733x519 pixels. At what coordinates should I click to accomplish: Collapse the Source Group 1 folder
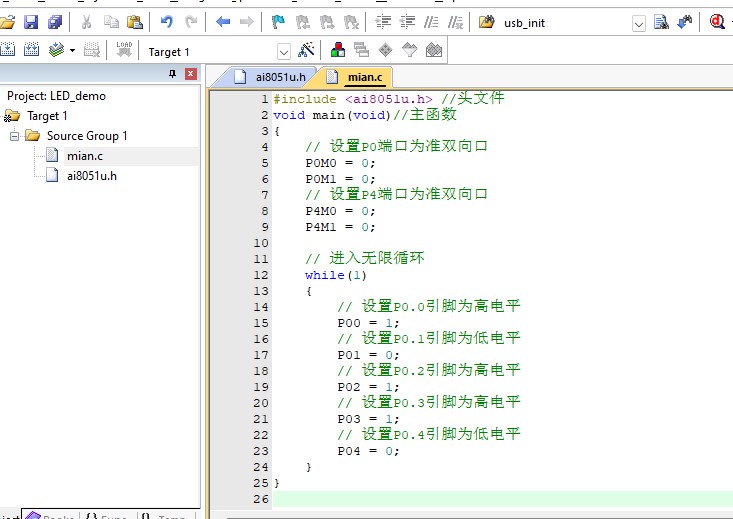(15, 135)
